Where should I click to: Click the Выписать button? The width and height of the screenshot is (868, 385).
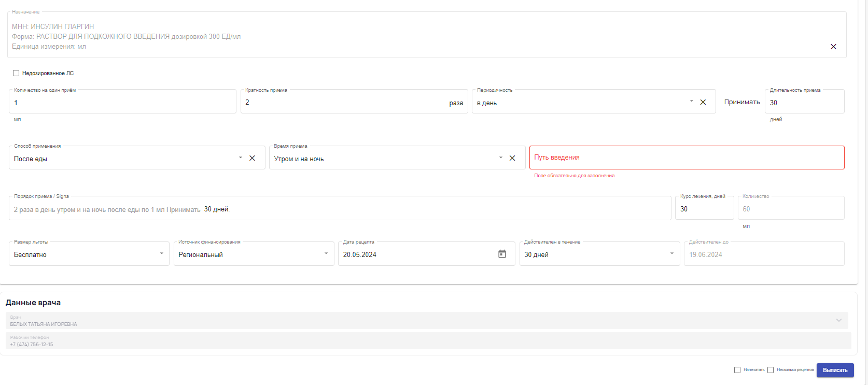coord(835,370)
